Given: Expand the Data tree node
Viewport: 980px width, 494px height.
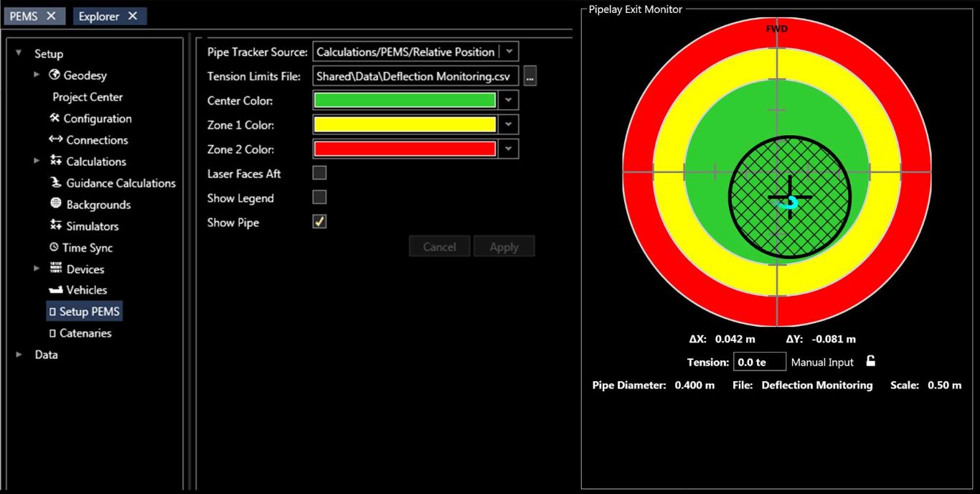Looking at the screenshot, I should click(x=19, y=355).
